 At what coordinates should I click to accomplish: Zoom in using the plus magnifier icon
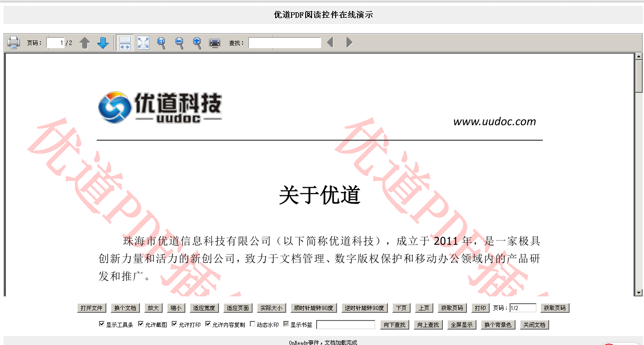coord(197,42)
